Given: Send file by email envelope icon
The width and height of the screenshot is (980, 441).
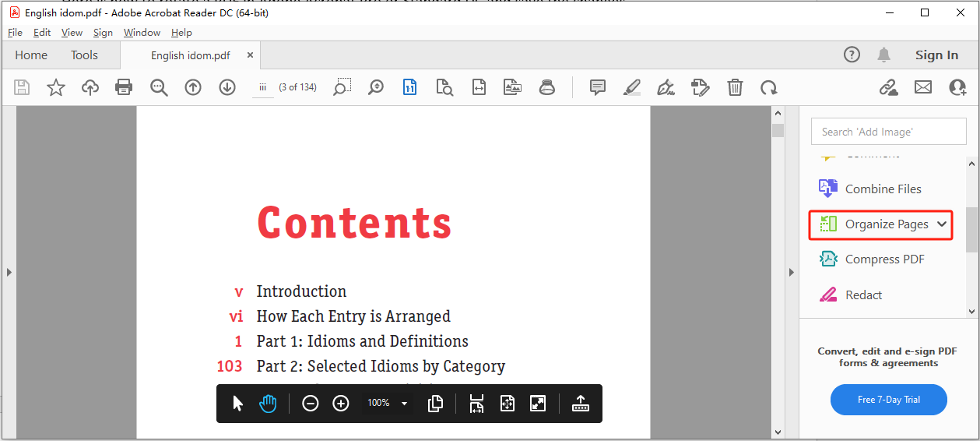Looking at the screenshot, I should tap(923, 87).
